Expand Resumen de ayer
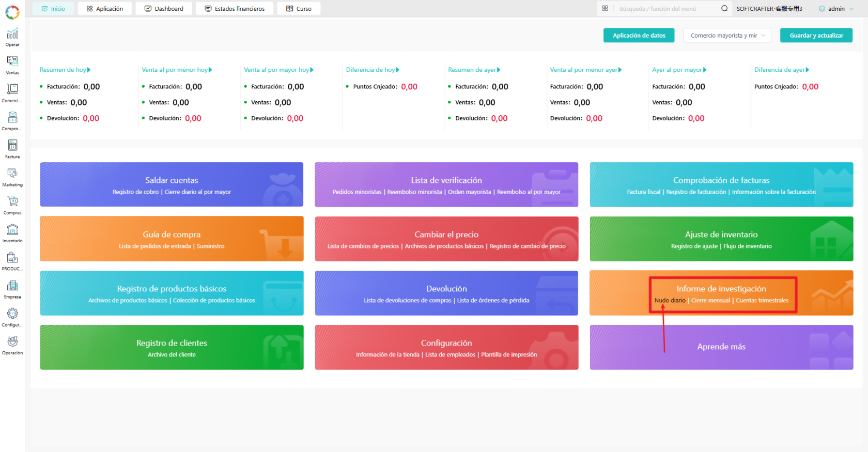The height and width of the screenshot is (452, 868). [x=474, y=70]
